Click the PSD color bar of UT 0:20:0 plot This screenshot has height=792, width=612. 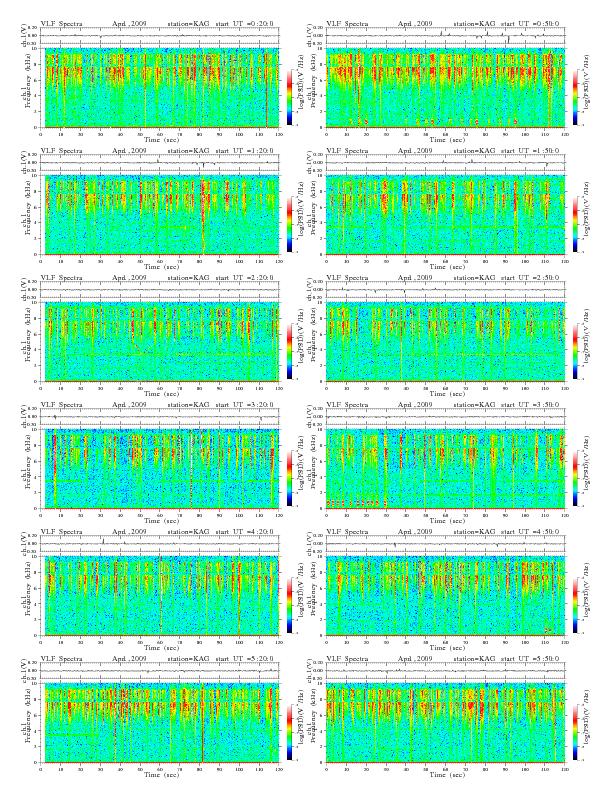[x=289, y=96]
